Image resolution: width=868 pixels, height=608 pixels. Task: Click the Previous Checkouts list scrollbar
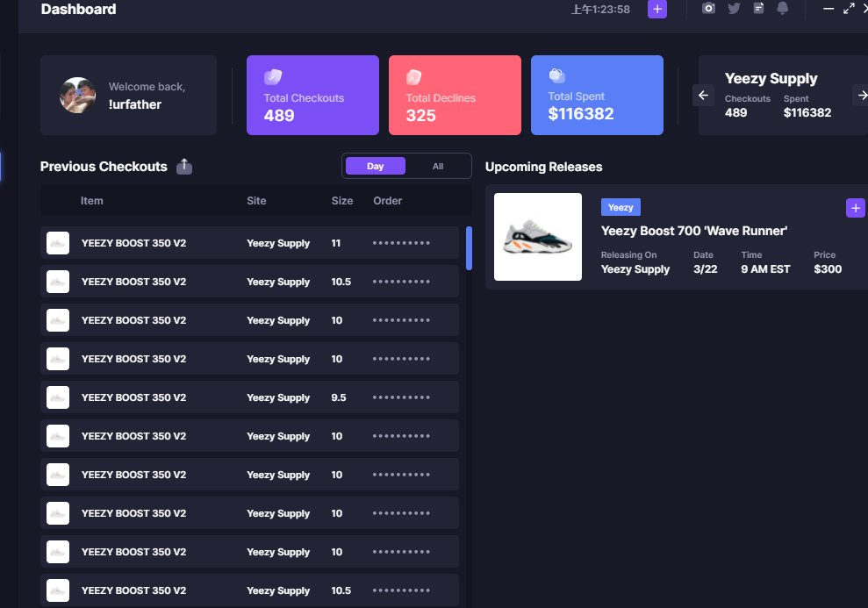coord(469,247)
